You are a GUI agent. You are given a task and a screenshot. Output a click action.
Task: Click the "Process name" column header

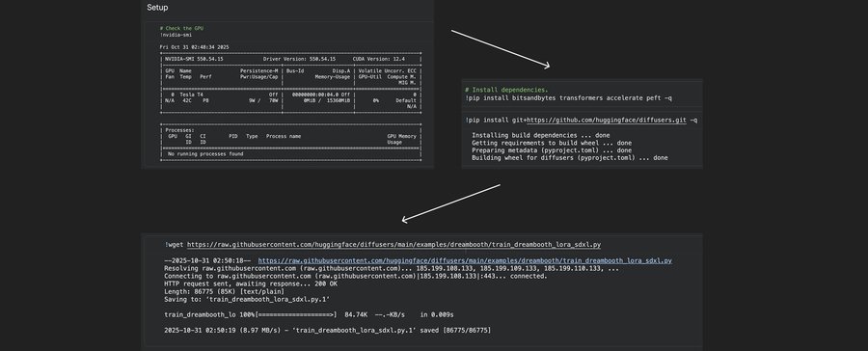[x=284, y=136]
